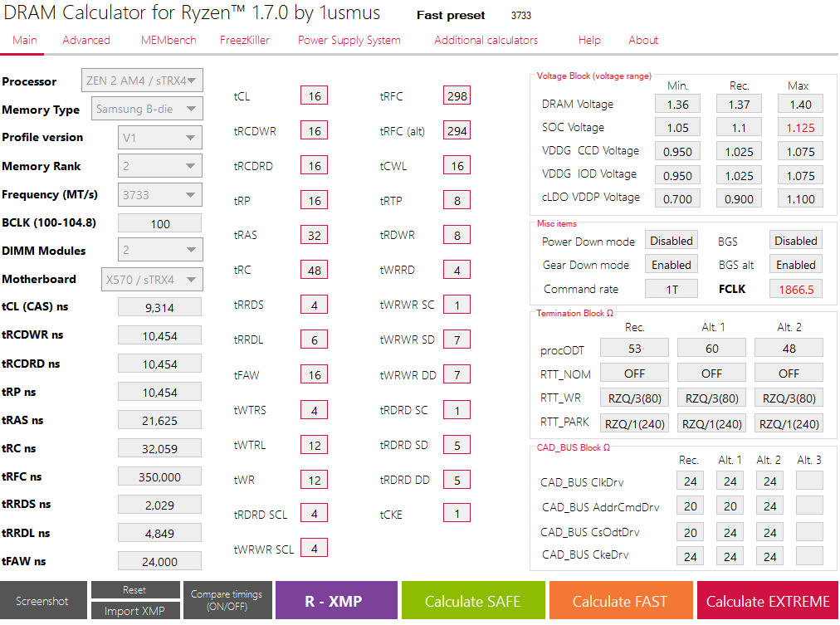
Task: Click the tRC value 48
Action: pyautogui.click(x=315, y=270)
